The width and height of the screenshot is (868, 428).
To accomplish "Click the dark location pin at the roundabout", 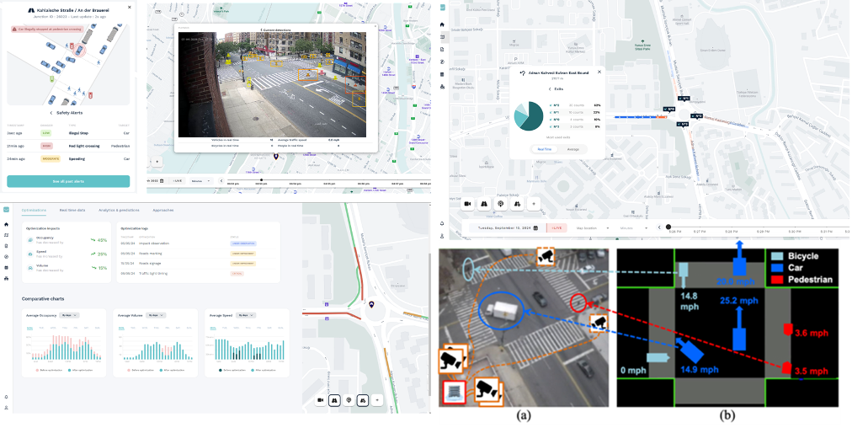I will [x=371, y=304].
